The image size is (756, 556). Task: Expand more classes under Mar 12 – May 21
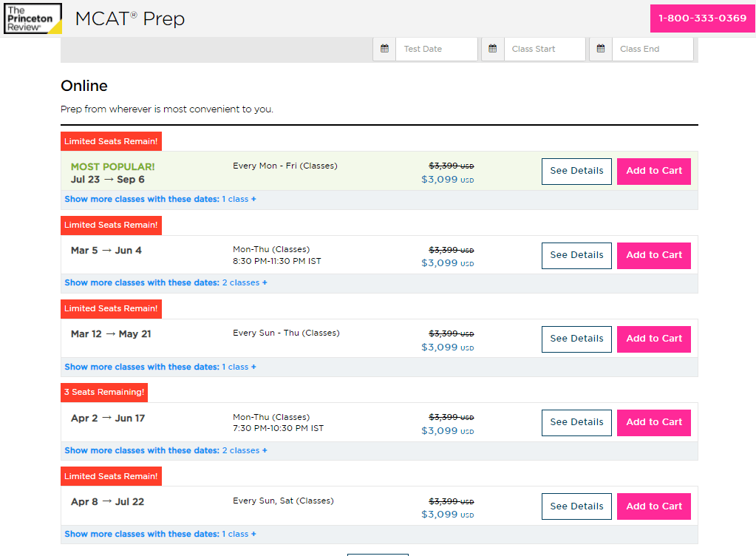coord(160,367)
